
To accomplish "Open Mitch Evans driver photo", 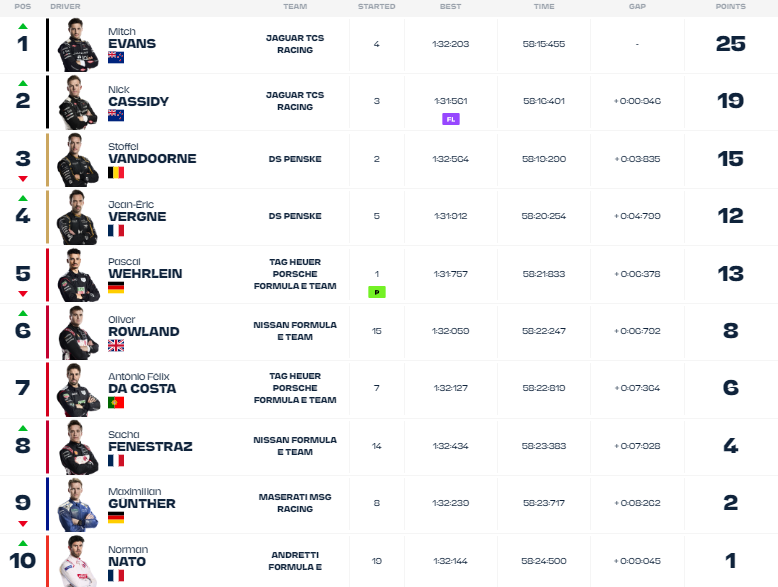I will pyautogui.click(x=78, y=45).
